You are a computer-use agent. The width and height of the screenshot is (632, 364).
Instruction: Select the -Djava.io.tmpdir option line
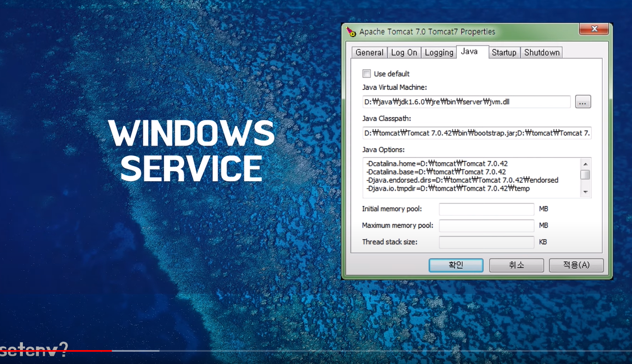[448, 188]
